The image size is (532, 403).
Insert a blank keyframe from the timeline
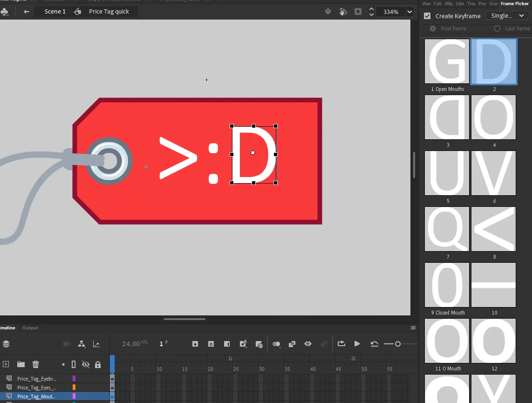click(x=211, y=344)
